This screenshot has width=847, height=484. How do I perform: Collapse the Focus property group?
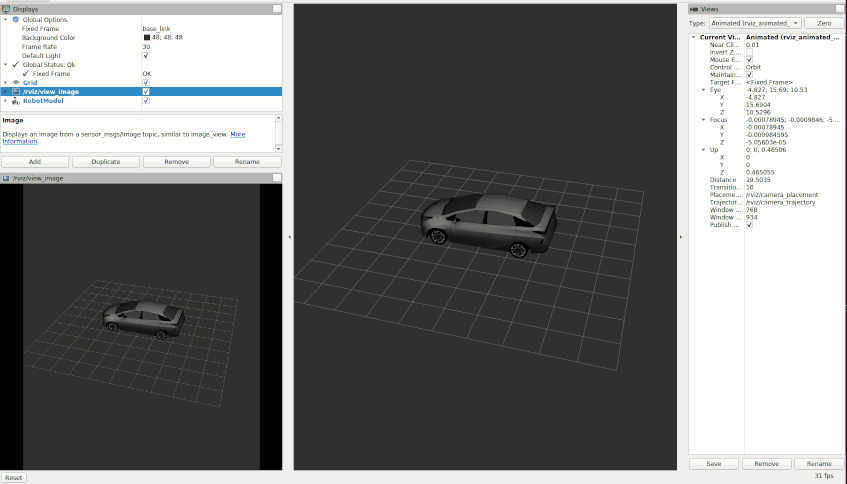tap(703, 120)
